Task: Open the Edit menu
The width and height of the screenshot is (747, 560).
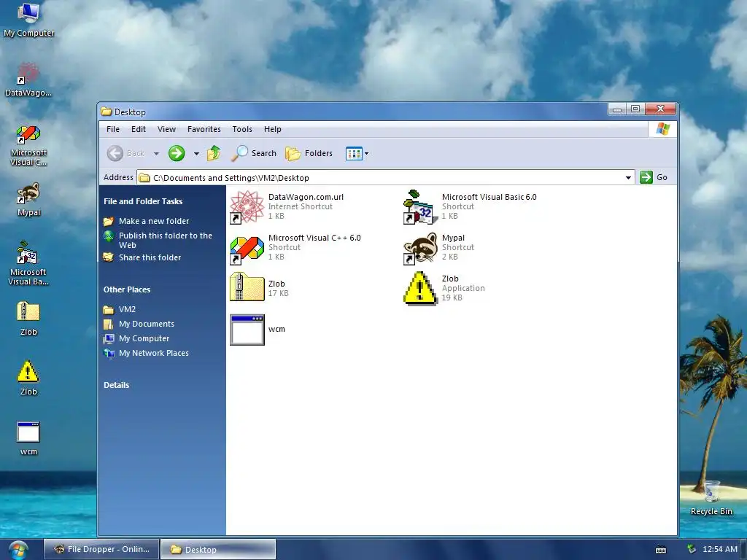Action: [x=139, y=129]
